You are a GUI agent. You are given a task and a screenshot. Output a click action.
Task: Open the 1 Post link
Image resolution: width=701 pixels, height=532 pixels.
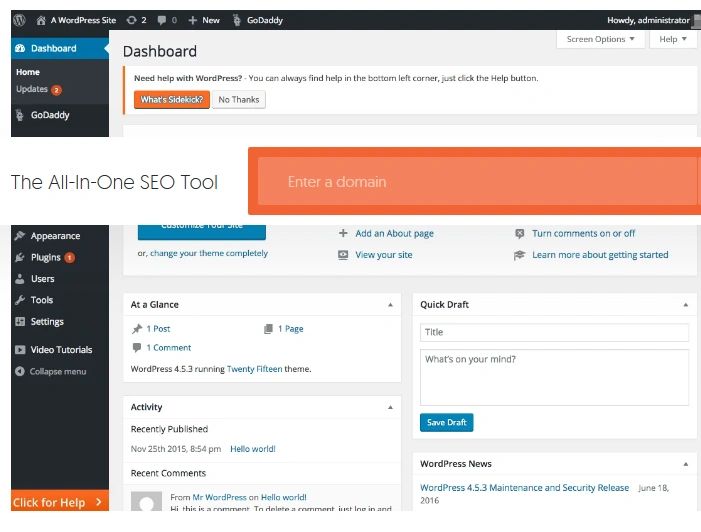tap(158, 329)
